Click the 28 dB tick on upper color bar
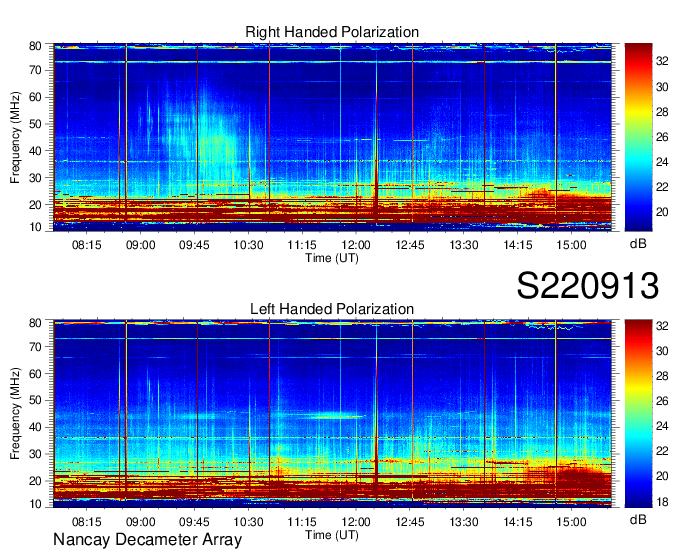Image resolution: width=680 pixels, height=552 pixels. [x=662, y=112]
